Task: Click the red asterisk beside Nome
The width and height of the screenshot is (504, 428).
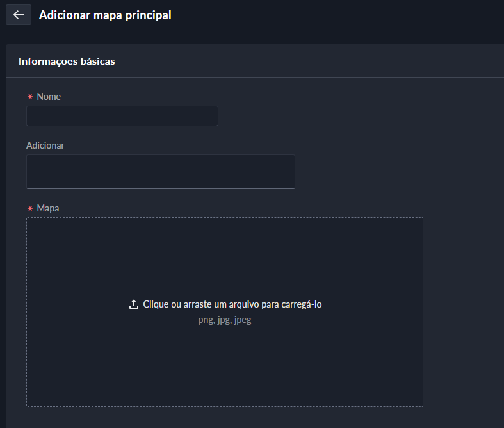Action: pyautogui.click(x=29, y=97)
